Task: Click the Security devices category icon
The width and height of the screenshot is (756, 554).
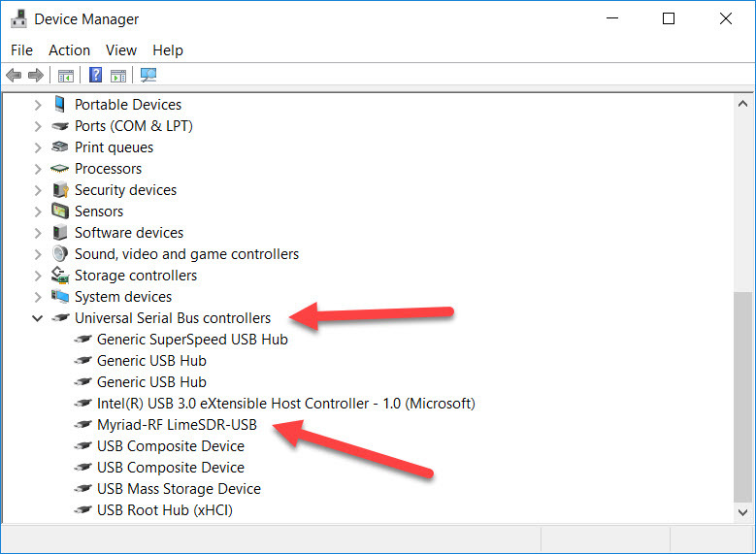Action: [60, 190]
